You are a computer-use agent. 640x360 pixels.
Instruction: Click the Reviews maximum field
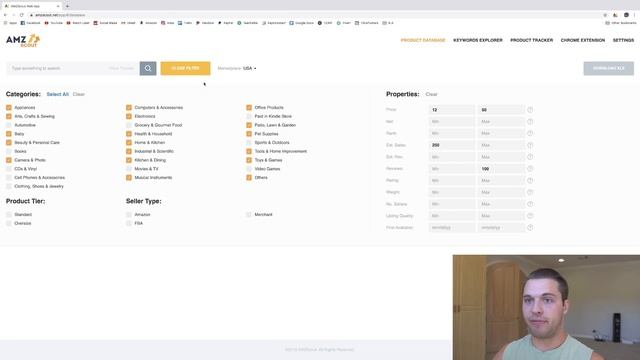click(x=501, y=169)
